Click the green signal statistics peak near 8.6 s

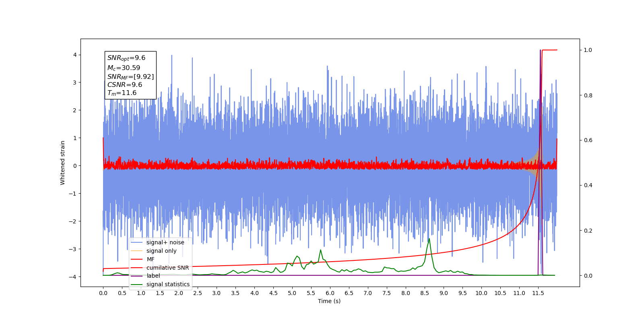pos(429,239)
